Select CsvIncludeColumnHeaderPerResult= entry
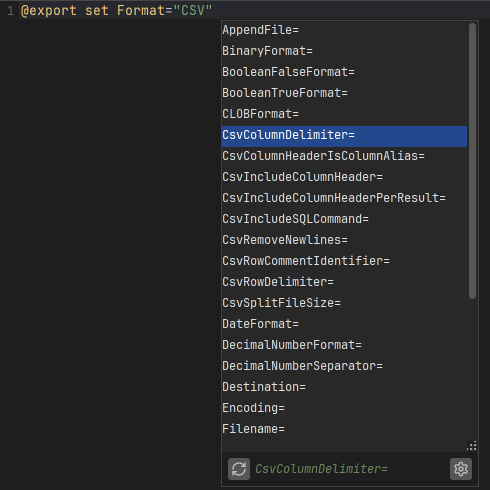Image resolution: width=490 pixels, height=490 pixels. pos(344,198)
